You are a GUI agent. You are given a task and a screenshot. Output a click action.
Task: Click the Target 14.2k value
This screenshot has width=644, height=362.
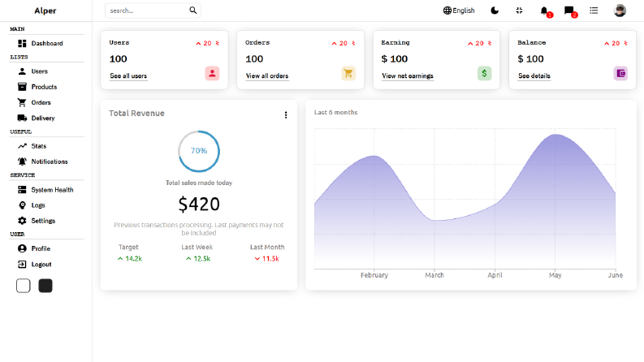(129, 259)
